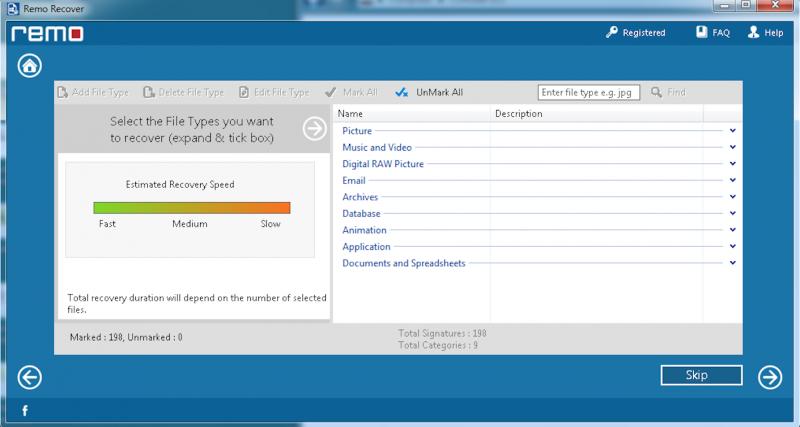This screenshot has width=800, height=427.
Task: Open the Help person icon
Action: point(754,32)
